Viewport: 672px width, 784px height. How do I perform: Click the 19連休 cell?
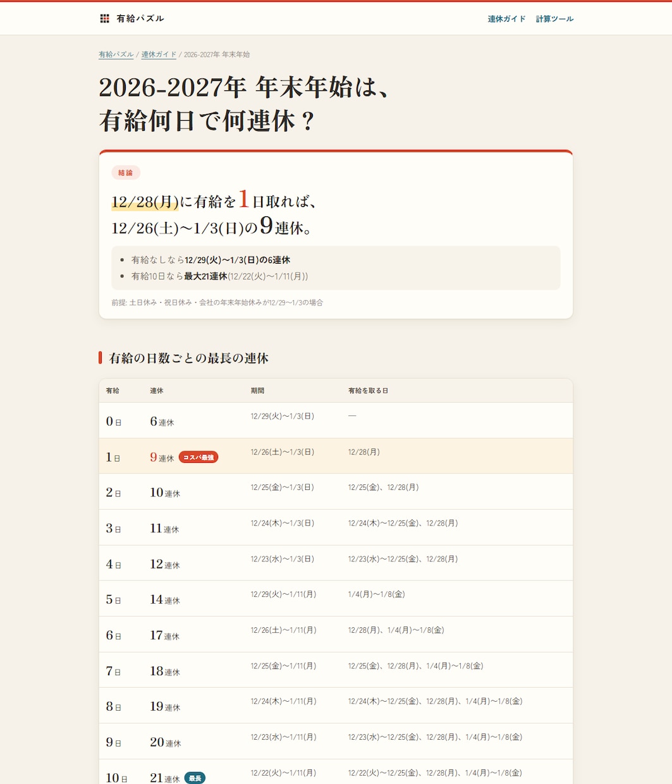[x=165, y=707]
